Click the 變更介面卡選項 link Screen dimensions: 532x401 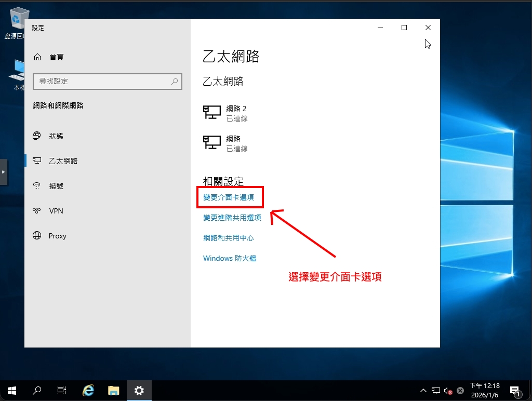coord(229,197)
